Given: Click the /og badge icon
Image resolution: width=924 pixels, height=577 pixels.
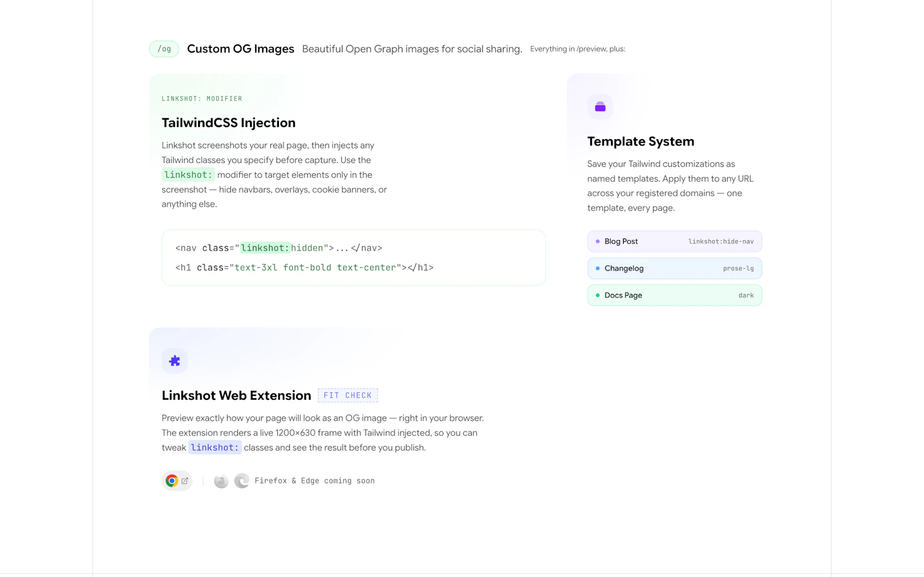Looking at the screenshot, I should tap(163, 49).
